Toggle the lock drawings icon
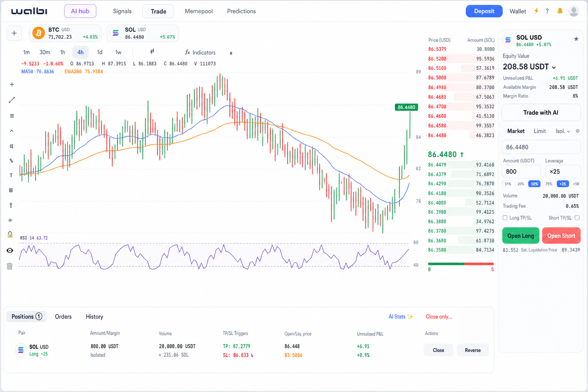Viewport: 588px width, 392px height. click(10, 234)
